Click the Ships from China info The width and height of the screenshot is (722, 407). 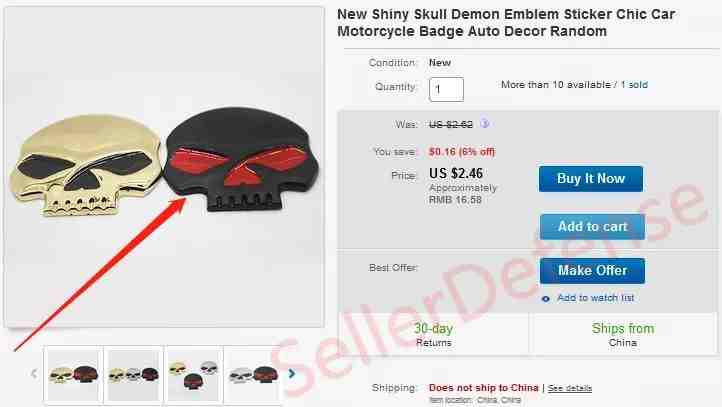click(x=623, y=335)
